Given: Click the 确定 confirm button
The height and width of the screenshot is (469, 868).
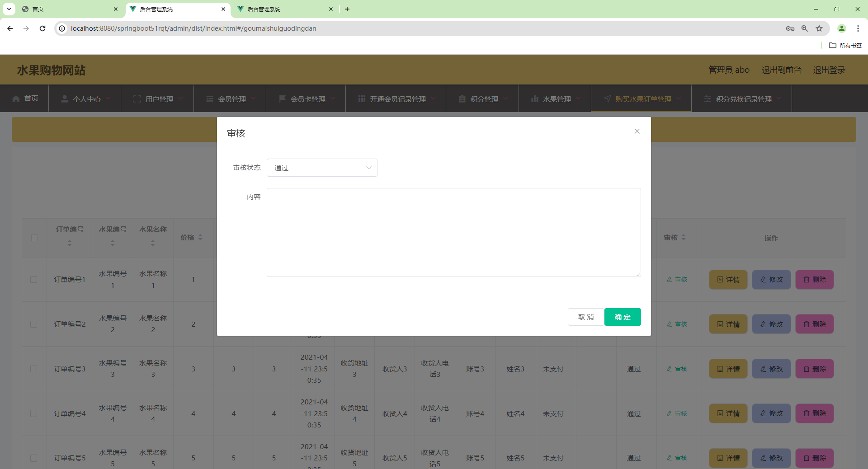Looking at the screenshot, I should (x=623, y=317).
